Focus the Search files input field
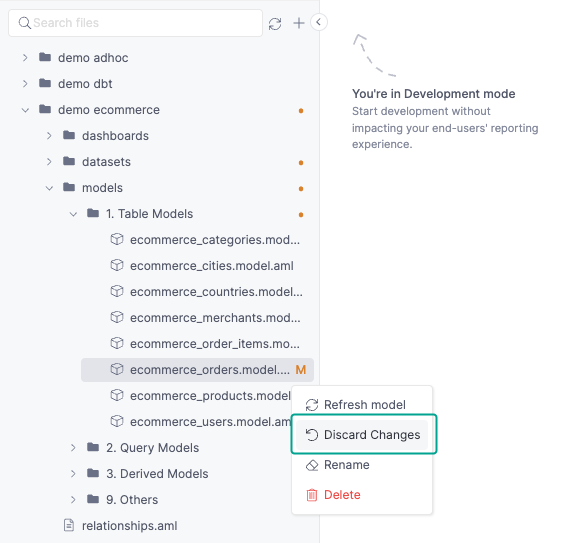Image resolution: width=574 pixels, height=543 pixels. [135, 23]
